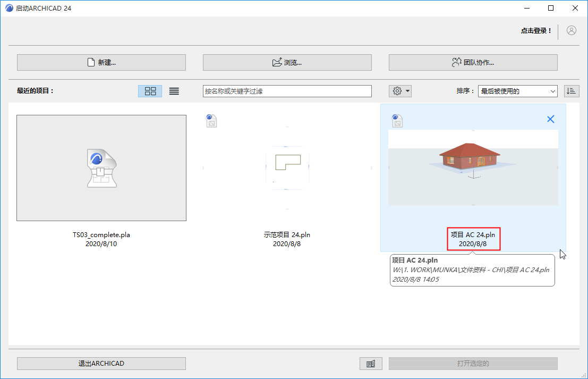Expand the gear menu arrow beside filter box
Viewport: 588px width, 379px height.
tap(406, 90)
